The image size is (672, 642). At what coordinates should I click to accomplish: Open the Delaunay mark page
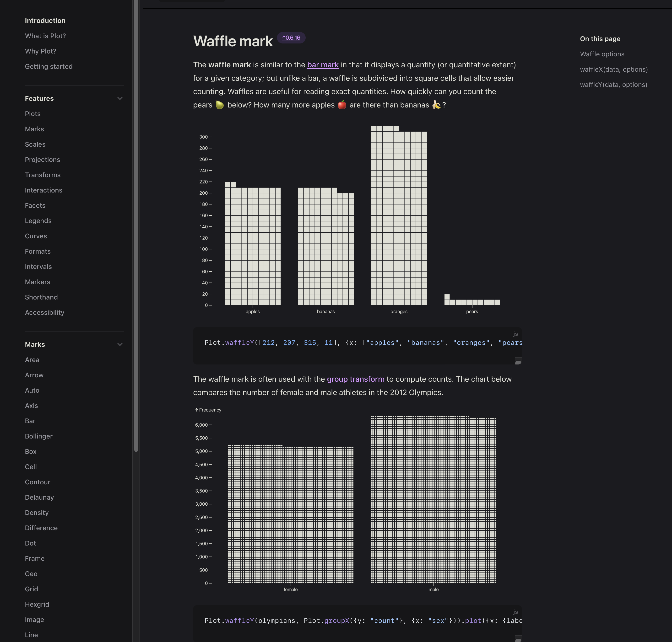pyautogui.click(x=39, y=497)
